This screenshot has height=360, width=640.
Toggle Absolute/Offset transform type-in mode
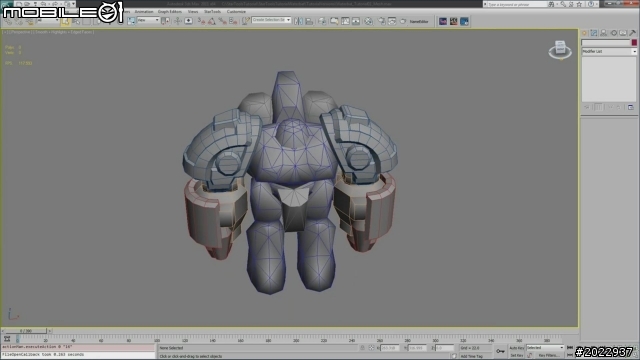pos(371,348)
